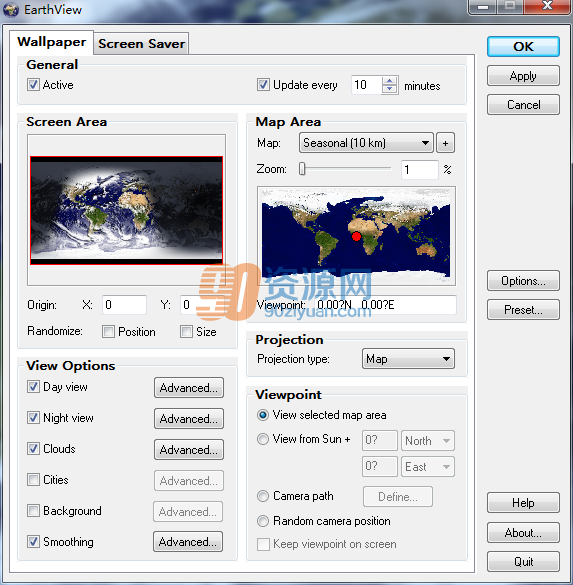This screenshot has height=585, width=573.
Task: Click the red viewpoint dot on map
Action: click(x=356, y=237)
